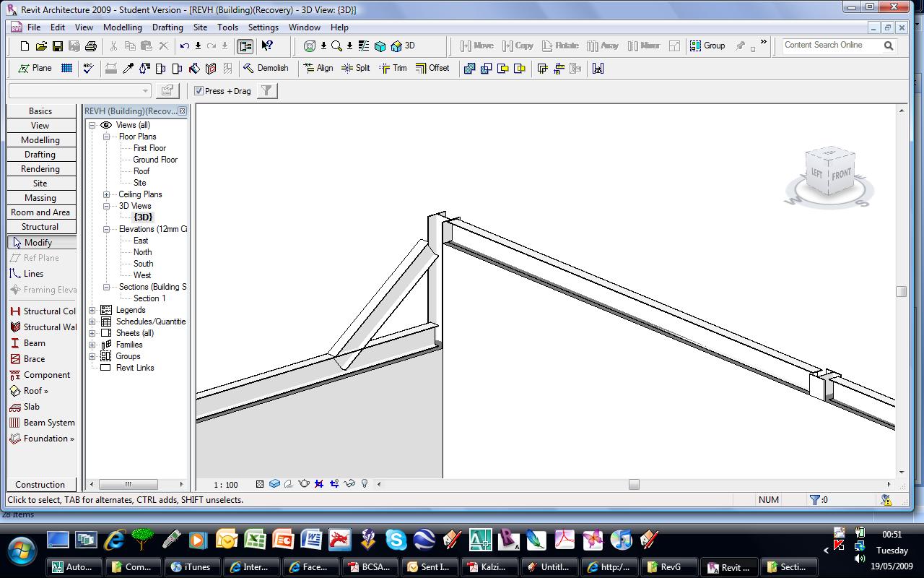The width and height of the screenshot is (924, 578).
Task: Open the South elevation view
Action: pos(143,264)
